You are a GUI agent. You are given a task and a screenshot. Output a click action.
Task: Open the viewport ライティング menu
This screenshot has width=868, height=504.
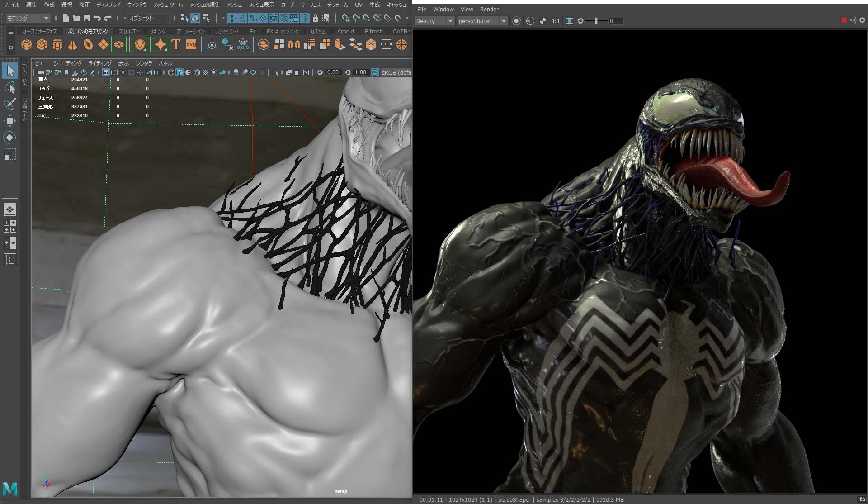pyautogui.click(x=100, y=63)
